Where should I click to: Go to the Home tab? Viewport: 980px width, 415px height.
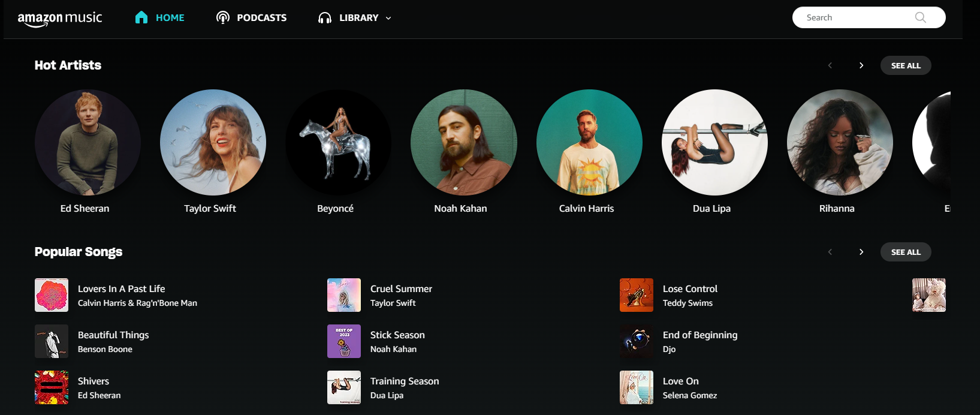pyautogui.click(x=170, y=18)
